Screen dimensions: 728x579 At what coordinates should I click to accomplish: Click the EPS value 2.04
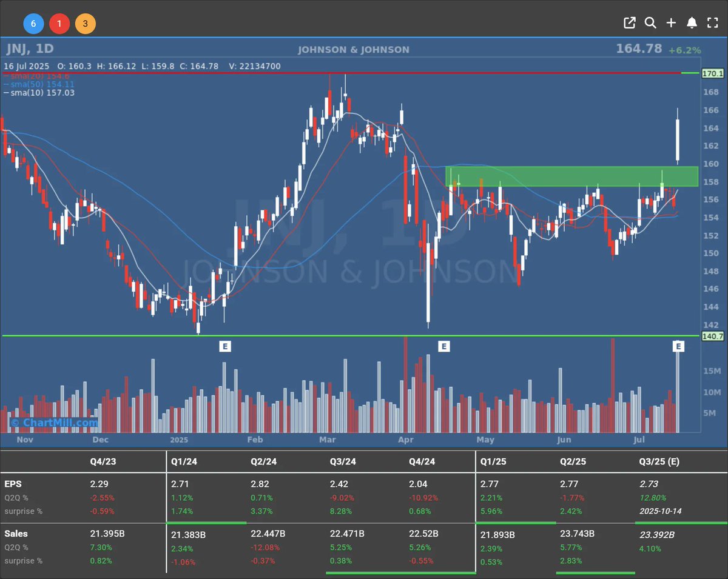click(418, 484)
